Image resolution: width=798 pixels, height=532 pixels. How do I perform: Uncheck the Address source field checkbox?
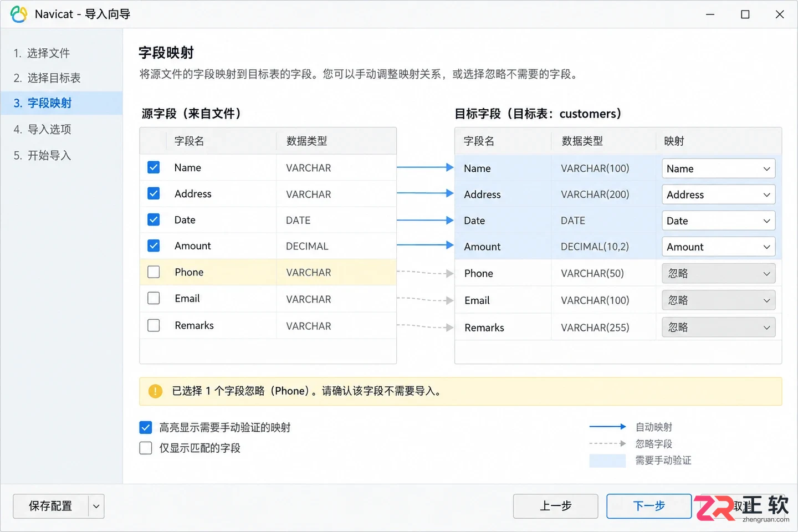click(x=154, y=193)
